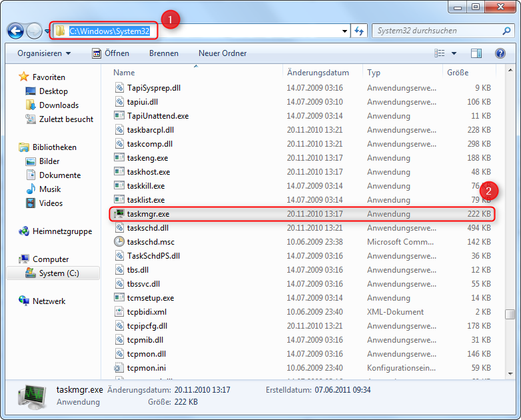Change view with the view icon

pyautogui.click(x=439, y=53)
